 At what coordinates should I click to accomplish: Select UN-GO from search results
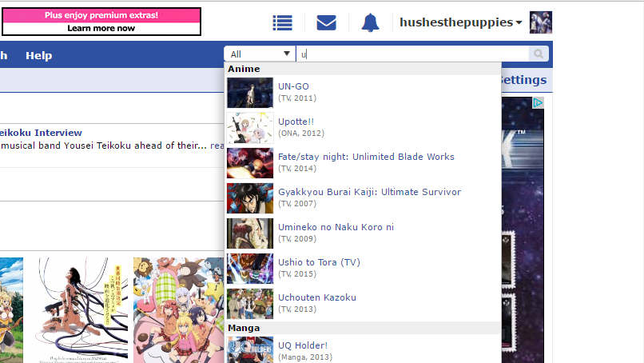(293, 86)
